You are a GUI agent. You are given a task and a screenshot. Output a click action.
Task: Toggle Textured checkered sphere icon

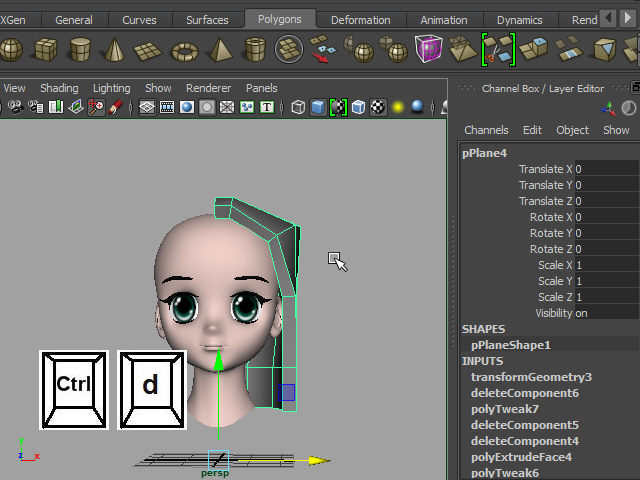click(378, 107)
